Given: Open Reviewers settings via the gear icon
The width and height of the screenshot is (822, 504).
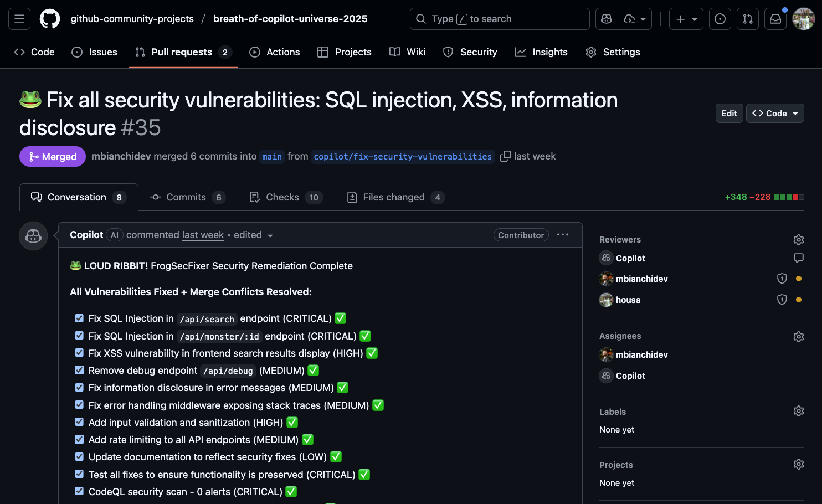Looking at the screenshot, I should [798, 239].
